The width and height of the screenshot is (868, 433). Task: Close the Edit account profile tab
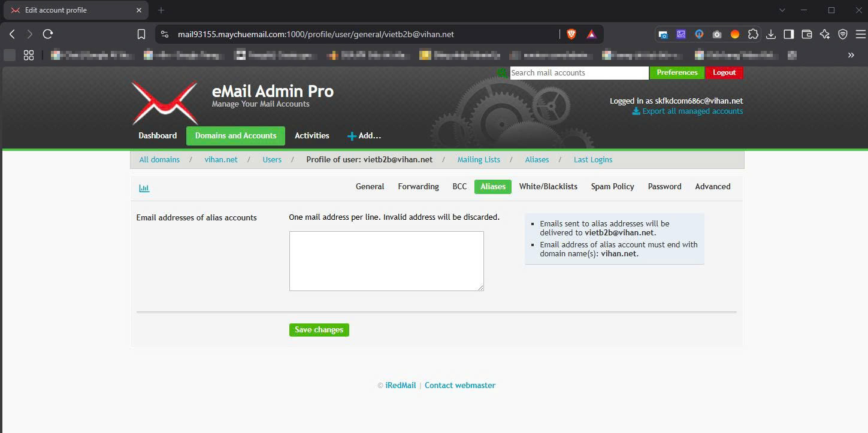click(138, 10)
